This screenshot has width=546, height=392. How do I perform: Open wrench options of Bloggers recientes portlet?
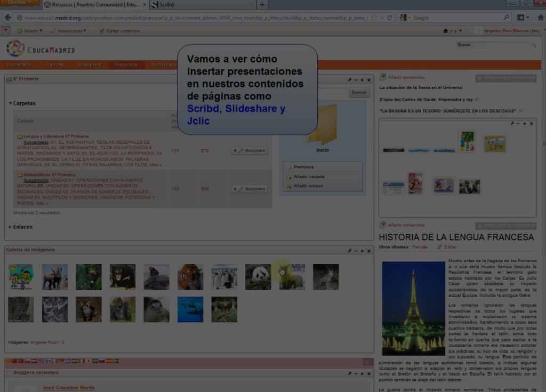coord(349,373)
